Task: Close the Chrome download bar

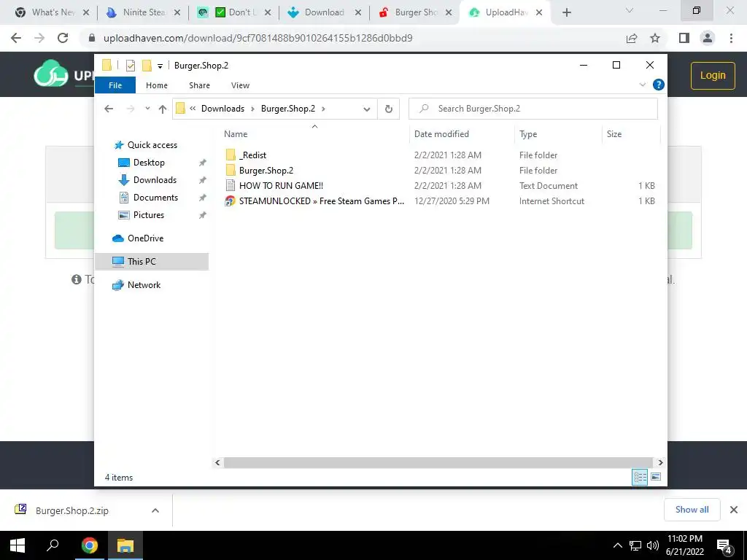Action: (x=734, y=510)
